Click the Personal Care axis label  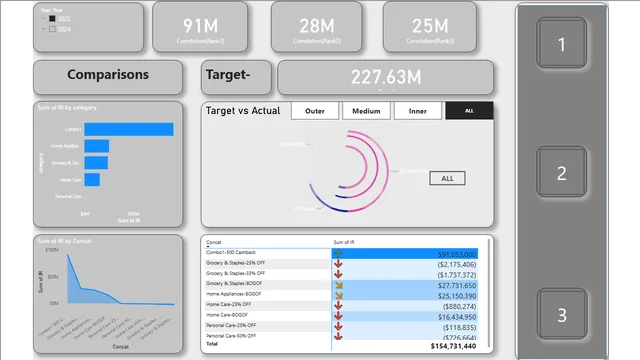click(68, 197)
